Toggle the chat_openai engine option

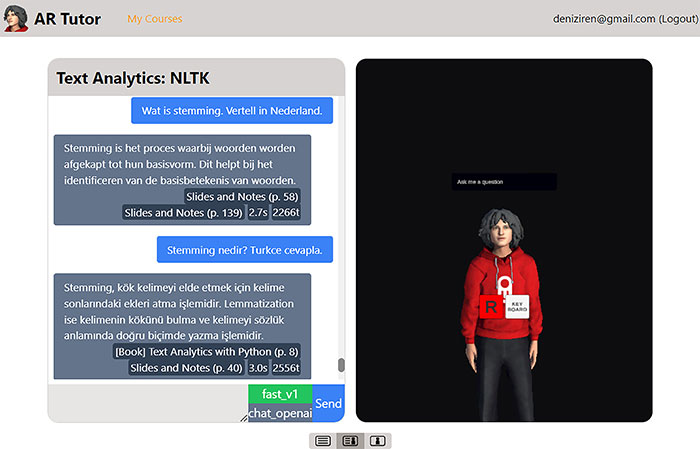[x=280, y=413]
